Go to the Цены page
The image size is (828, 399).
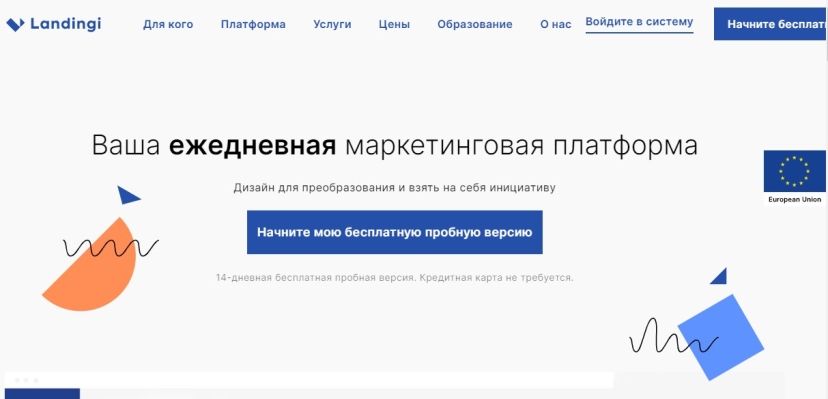pyautogui.click(x=394, y=24)
